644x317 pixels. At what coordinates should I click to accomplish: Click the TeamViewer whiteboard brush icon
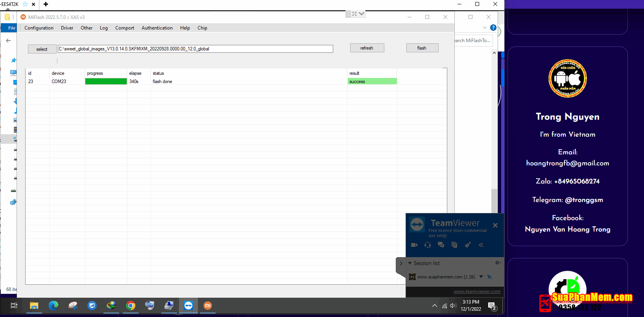[468, 245]
